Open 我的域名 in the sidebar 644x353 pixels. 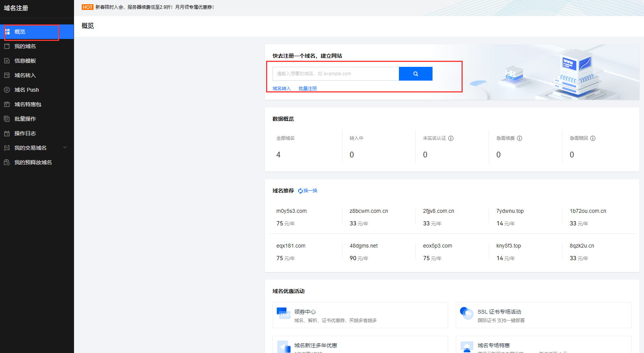tap(25, 46)
